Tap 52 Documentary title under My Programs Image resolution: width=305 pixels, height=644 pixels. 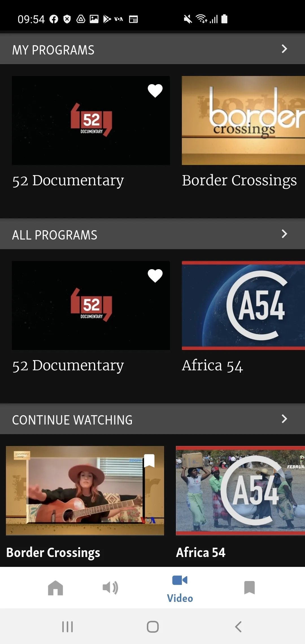pyautogui.click(x=68, y=180)
